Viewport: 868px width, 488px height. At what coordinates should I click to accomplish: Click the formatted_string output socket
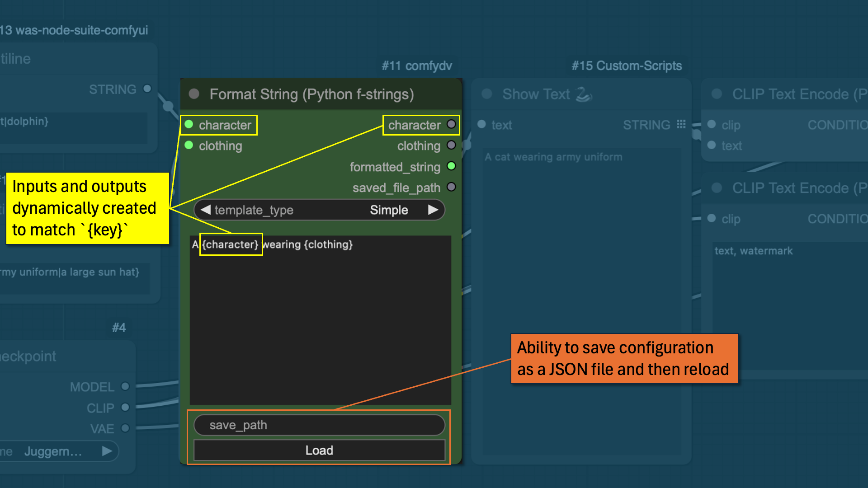coord(451,166)
